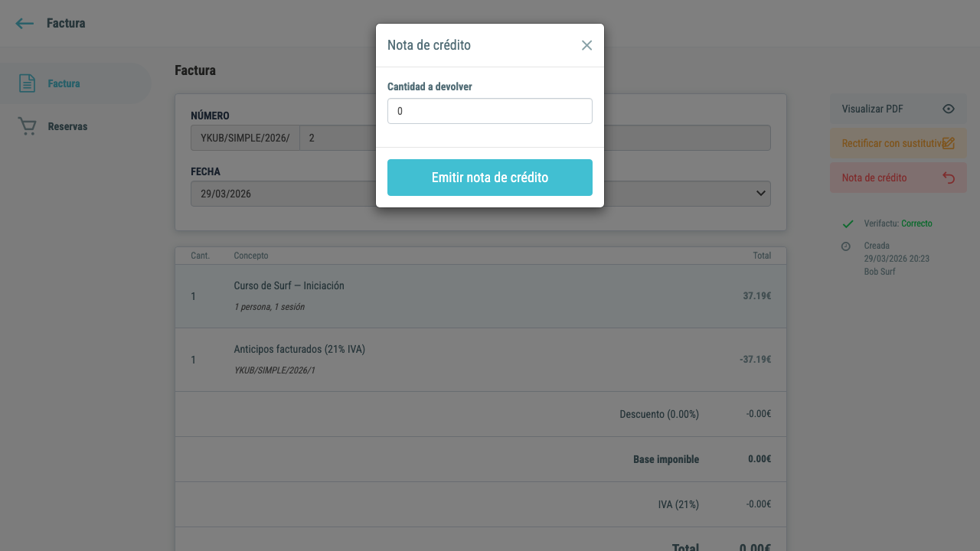The height and width of the screenshot is (551, 980).
Task: Click the undo arrow icon on Nota de crédito
Action: pyautogui.click(x=949, y=178)
